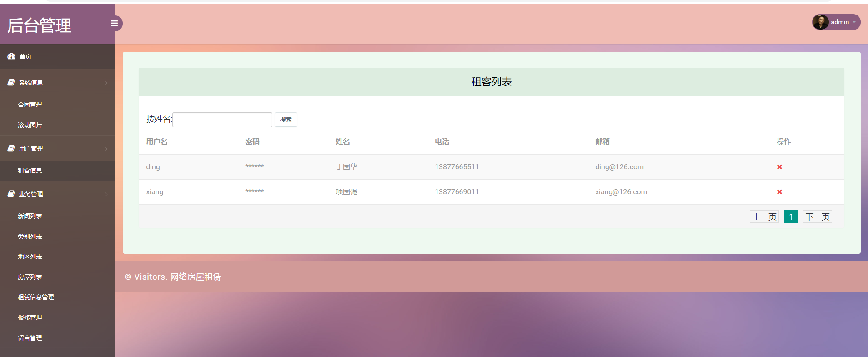Screen dimensions: 868x357
Task: Click the 首页 dashboard icon
Action: pos(11,56)
